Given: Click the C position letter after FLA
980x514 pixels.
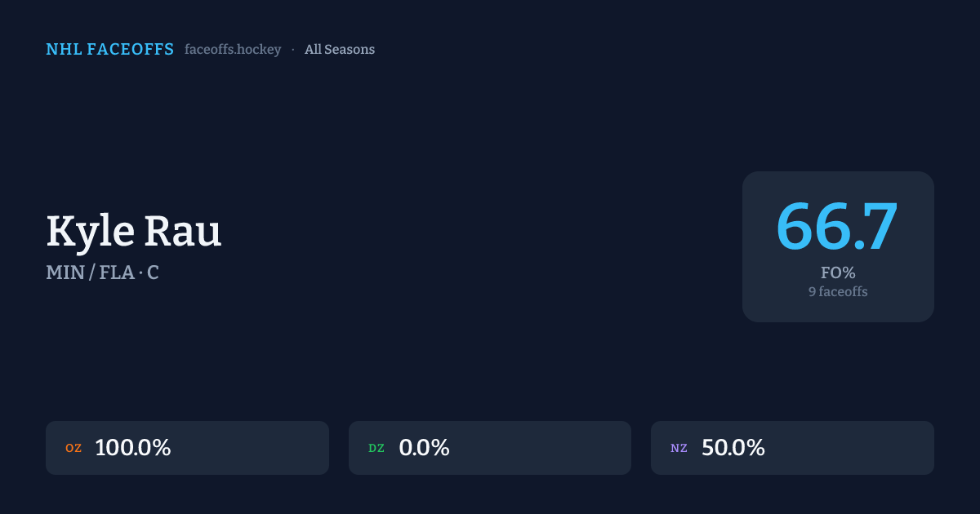Looking at the screenshot, I should (x=153, y=273).
